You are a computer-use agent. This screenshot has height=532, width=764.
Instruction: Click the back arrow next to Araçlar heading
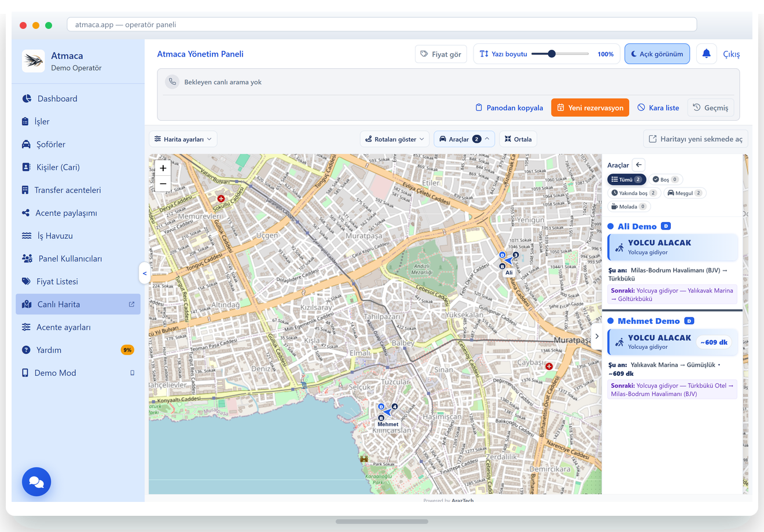click(x=638, y=165)
